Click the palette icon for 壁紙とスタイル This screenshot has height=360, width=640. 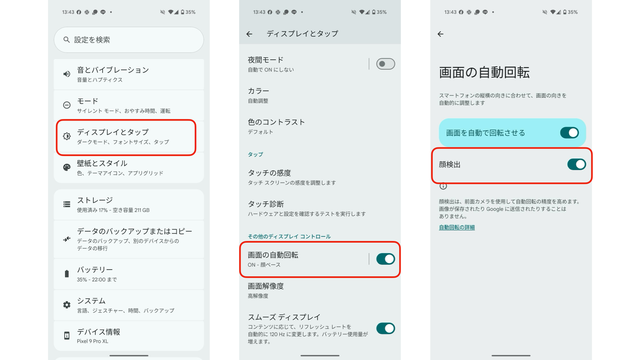pos(67,167)
